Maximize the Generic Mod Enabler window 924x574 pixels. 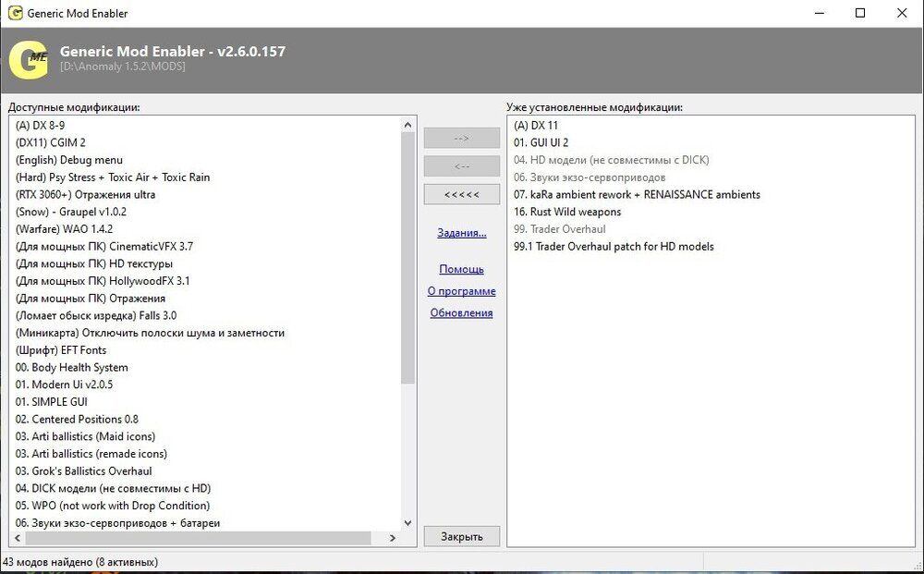pos(860,13)
